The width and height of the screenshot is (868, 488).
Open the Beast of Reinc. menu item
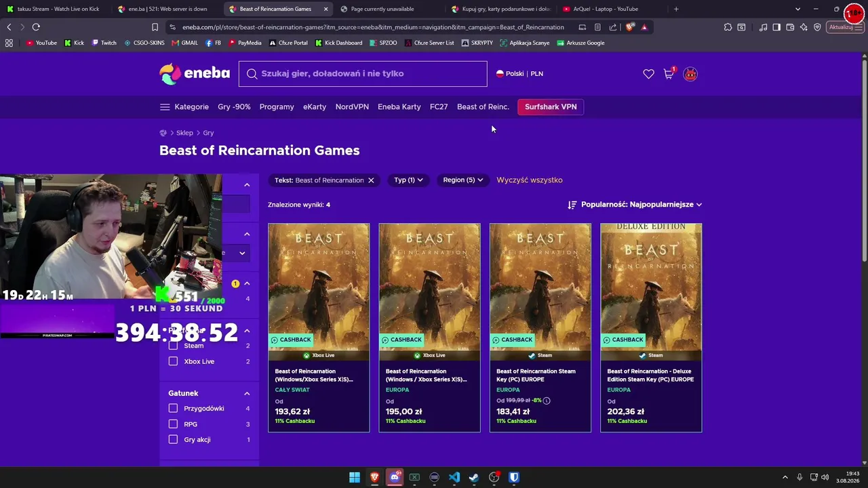(483, 107)
